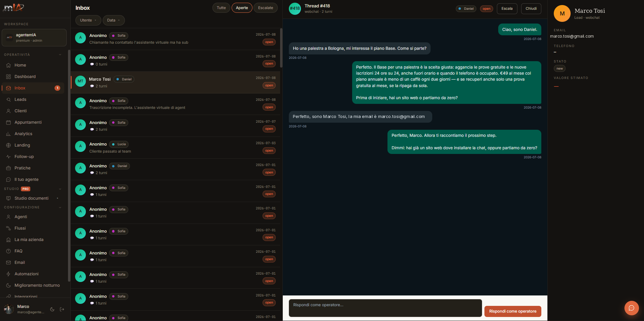Click the Thread #418 title
Viewport: 644px width, 321px height.
(317, 6)
